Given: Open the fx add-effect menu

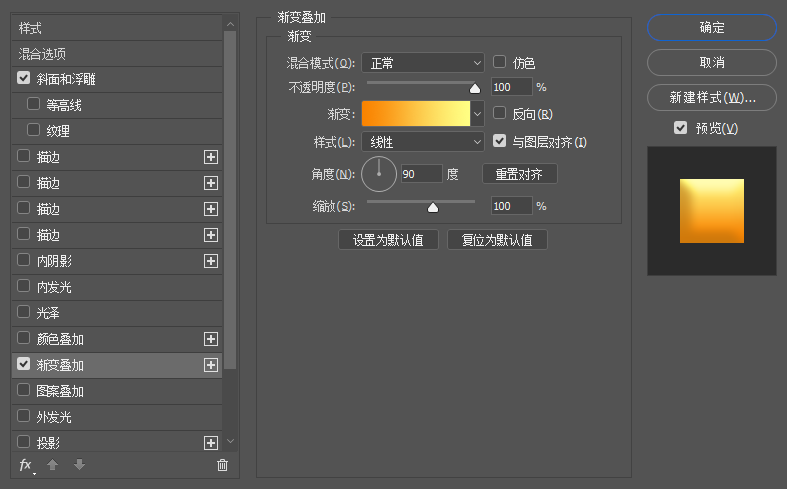Looking at the screenshot, I should click(x=26, y=465).
